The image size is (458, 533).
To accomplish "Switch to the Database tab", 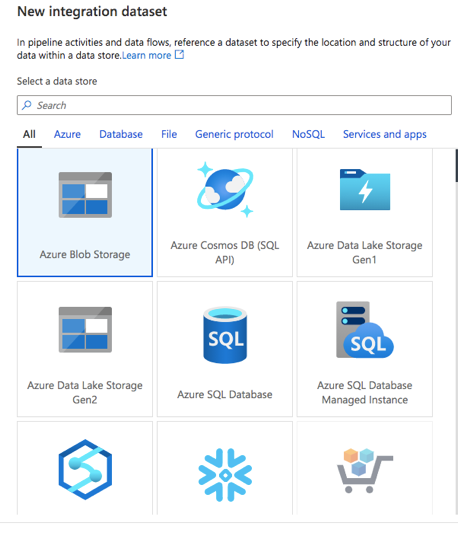I will click(121, 134).
